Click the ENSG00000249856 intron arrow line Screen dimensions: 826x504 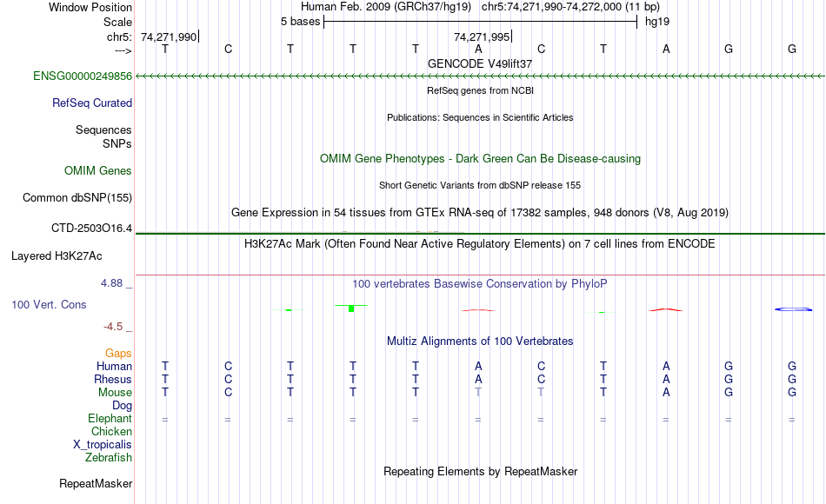480,76
